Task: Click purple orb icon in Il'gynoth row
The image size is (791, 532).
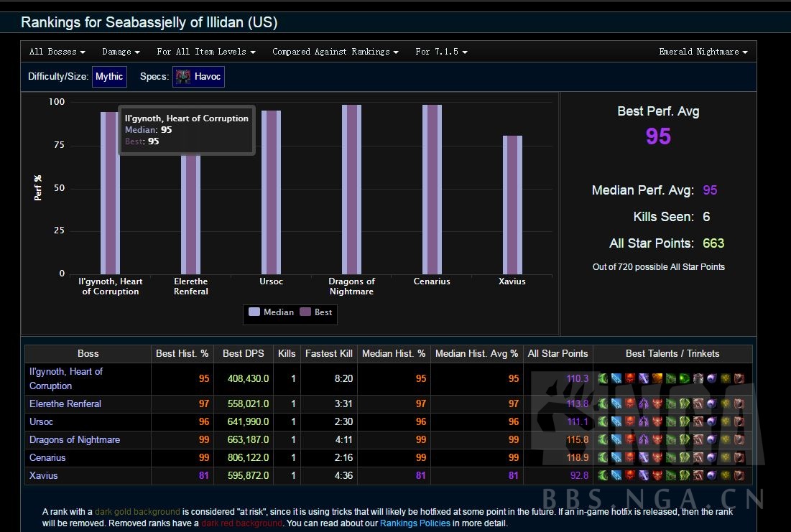Action: point(712,378)
